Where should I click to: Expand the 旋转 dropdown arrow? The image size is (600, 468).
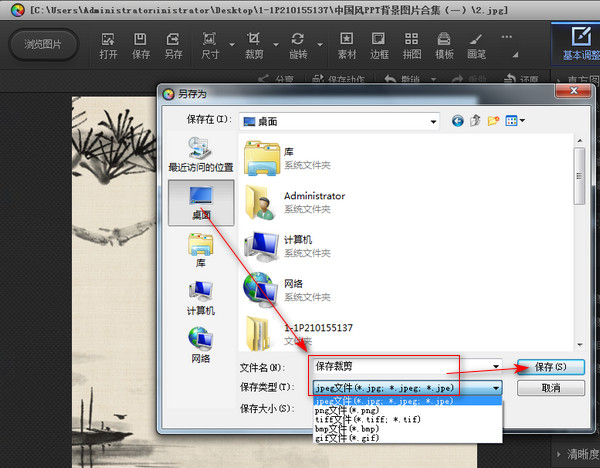pyautogui.click(x=320, y=45)
